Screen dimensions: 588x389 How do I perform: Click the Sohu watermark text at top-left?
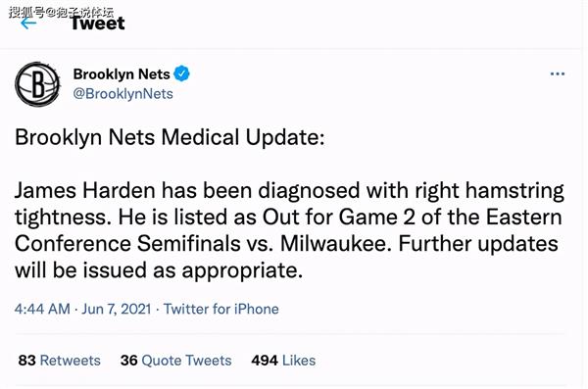point(61,12)
